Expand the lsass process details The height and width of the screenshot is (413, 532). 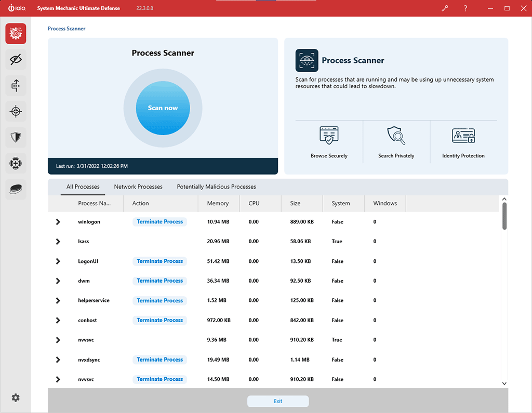pos(58,242)
